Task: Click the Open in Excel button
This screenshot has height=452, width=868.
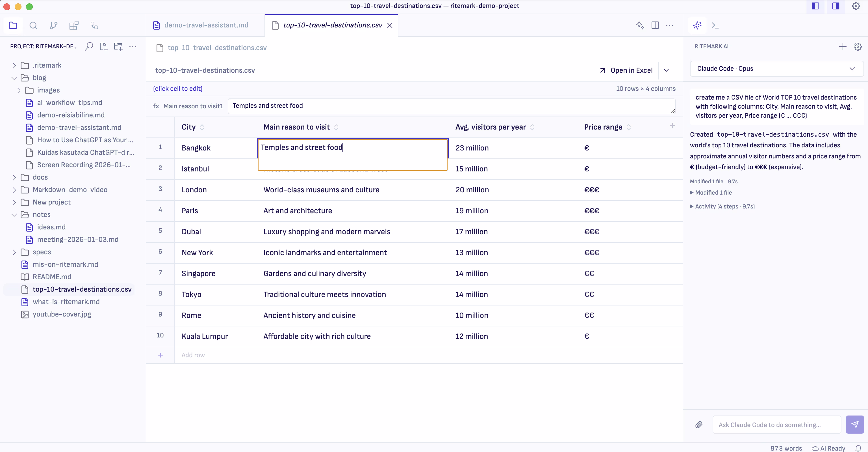Action: [626, 70]
